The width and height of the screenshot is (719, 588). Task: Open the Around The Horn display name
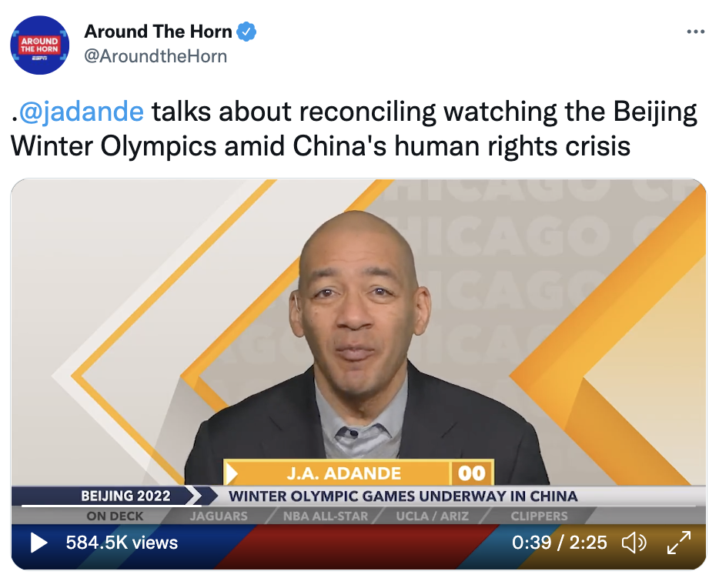159,32
